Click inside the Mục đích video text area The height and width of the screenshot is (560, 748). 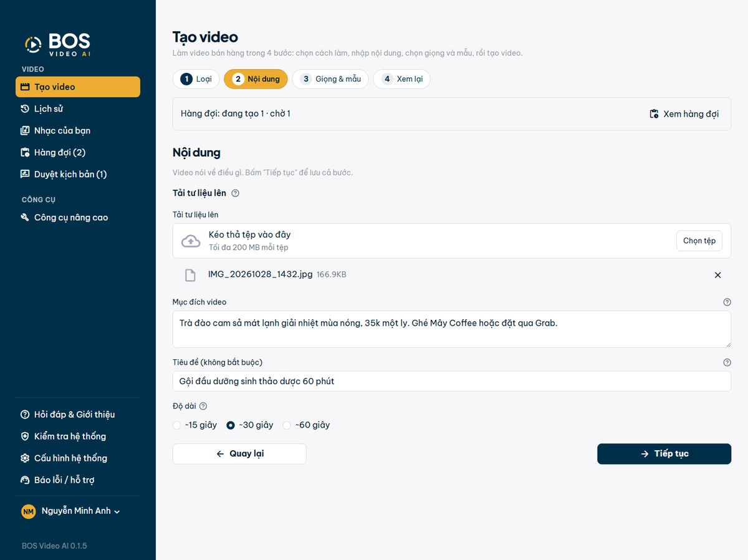452,329
